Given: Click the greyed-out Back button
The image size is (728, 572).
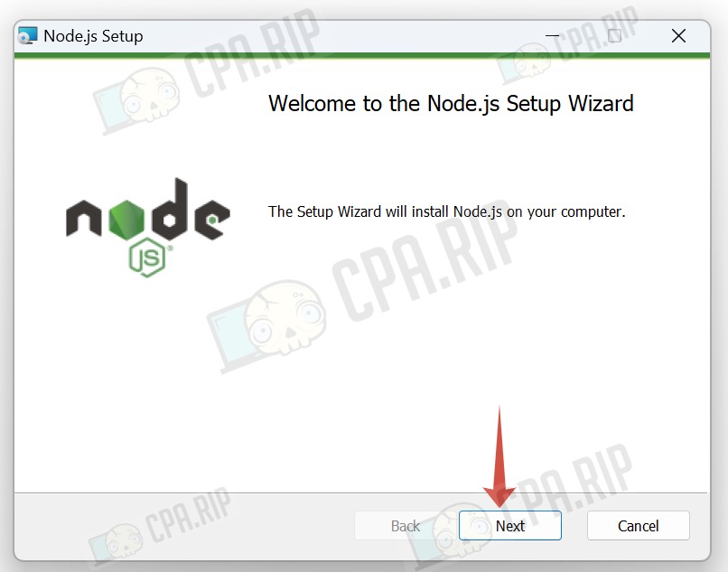Looking at the screenshot, I should point(405,526).
